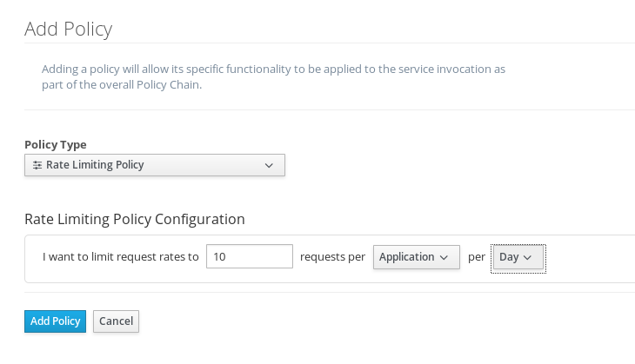The image size is (635, 364).
Task: Open the Policy Type dropdown
Action: (x=155, y=165)
